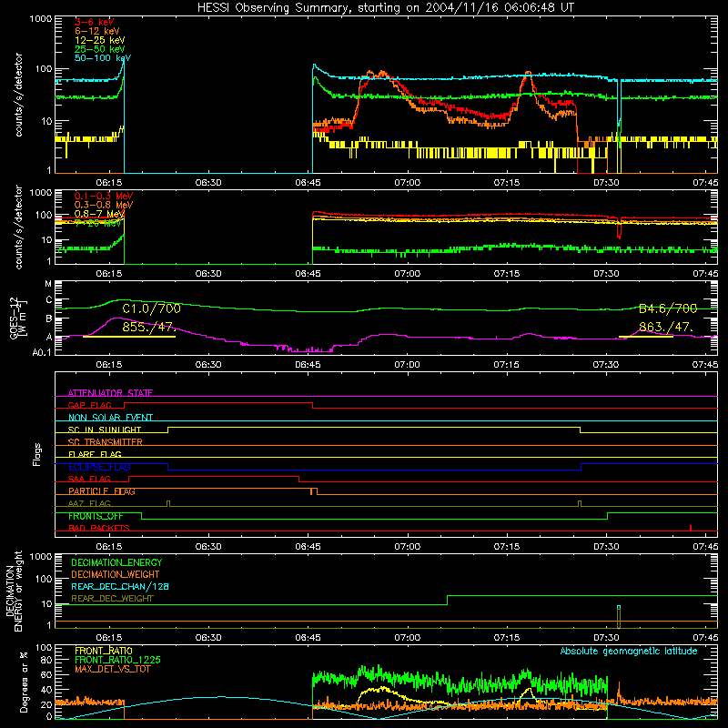
Task: Click the bad packets red tick near 07:43
Action: click(x=691, y=528)
